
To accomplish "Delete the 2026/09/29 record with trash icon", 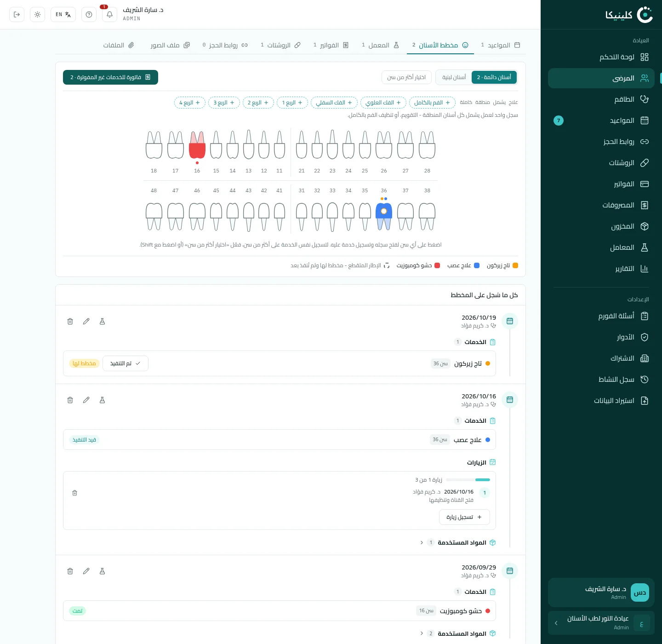I will click(70, 571).
